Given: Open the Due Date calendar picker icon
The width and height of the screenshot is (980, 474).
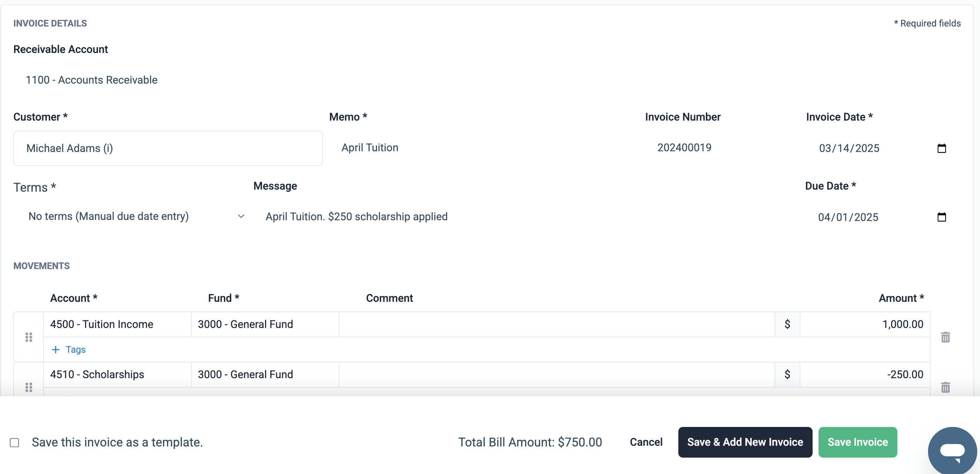Looking at the screenshot, I should tap(941, 217).
